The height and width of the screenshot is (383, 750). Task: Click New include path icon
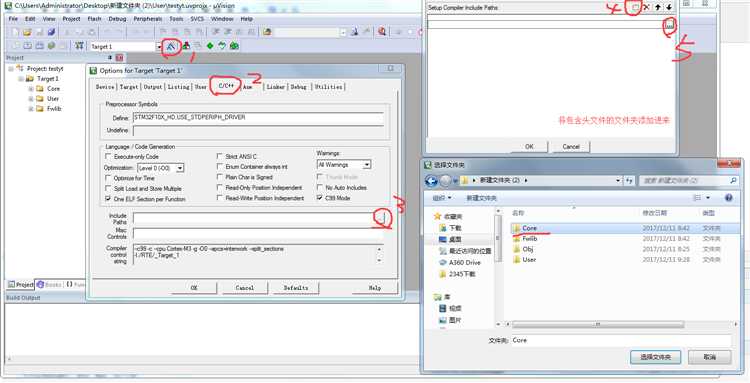635,7
